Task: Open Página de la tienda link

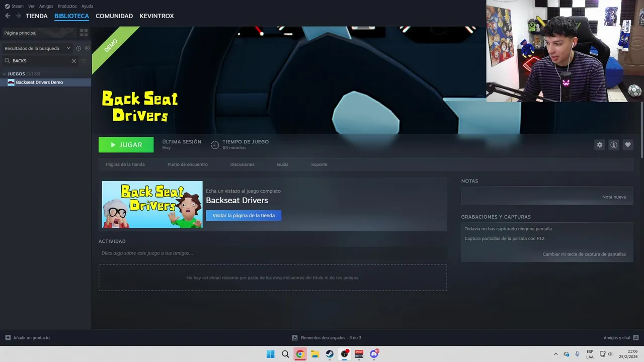Action: [x=125, y=164]
